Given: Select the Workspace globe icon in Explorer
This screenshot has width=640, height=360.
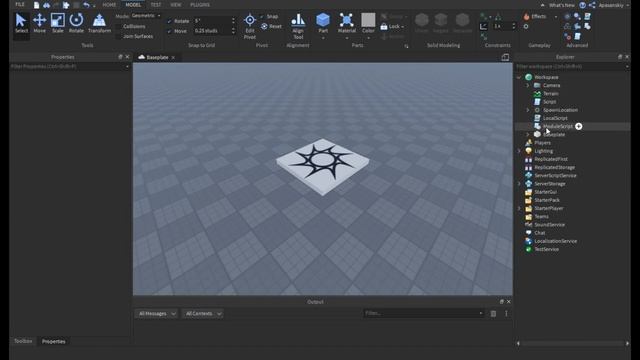Looking at the screenshot, I should (x=529, y=77).
